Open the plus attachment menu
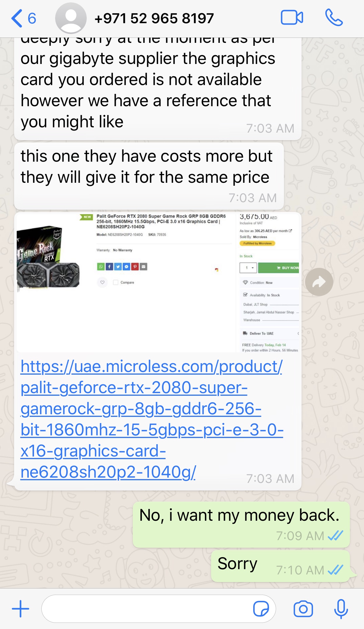364x629 pixels. coord(21,609)
